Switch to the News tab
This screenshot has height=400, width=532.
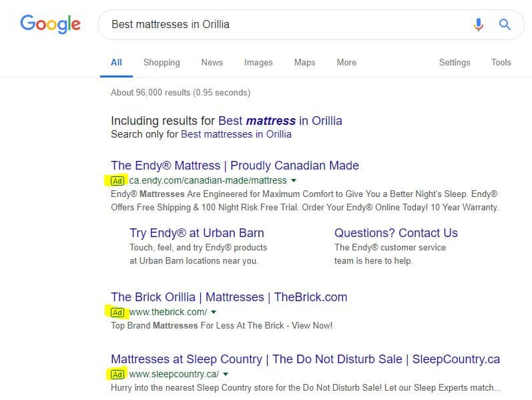coord(212,62)
